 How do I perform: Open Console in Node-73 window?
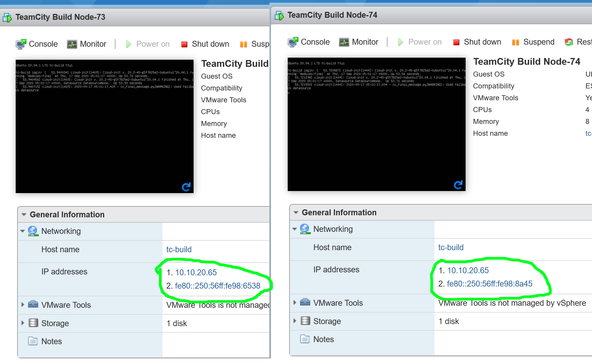[37, 44]
